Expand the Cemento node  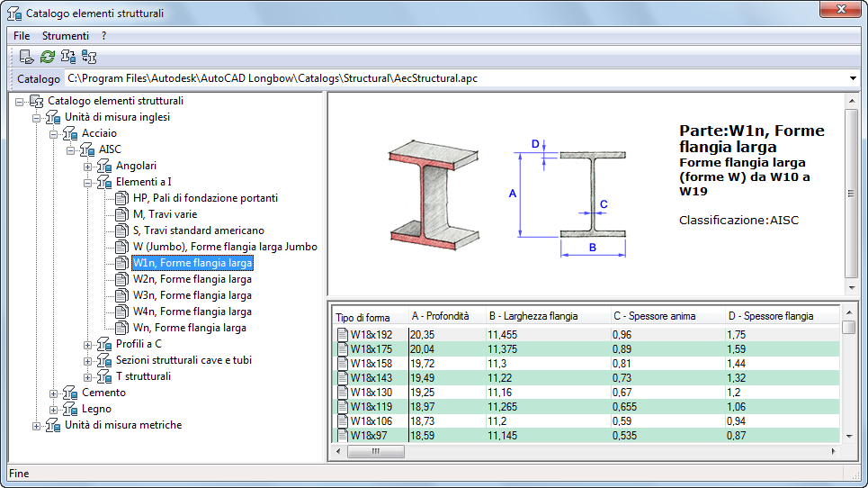pos(53,393)
